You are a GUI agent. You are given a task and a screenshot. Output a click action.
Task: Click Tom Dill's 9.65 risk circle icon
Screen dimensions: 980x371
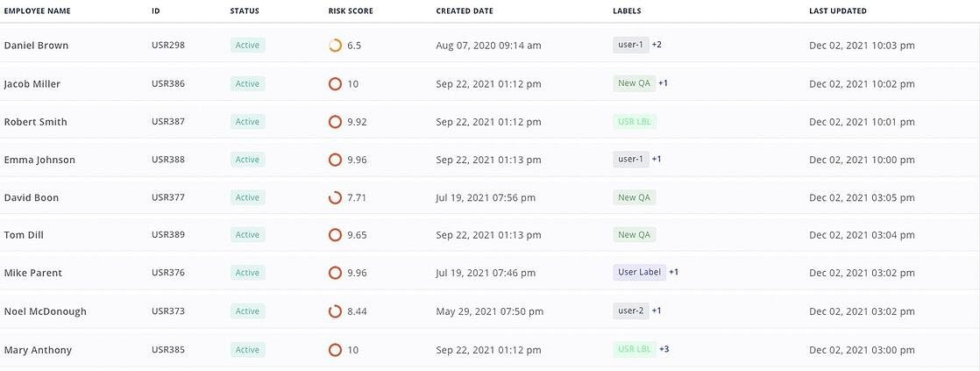click(335, 235)
